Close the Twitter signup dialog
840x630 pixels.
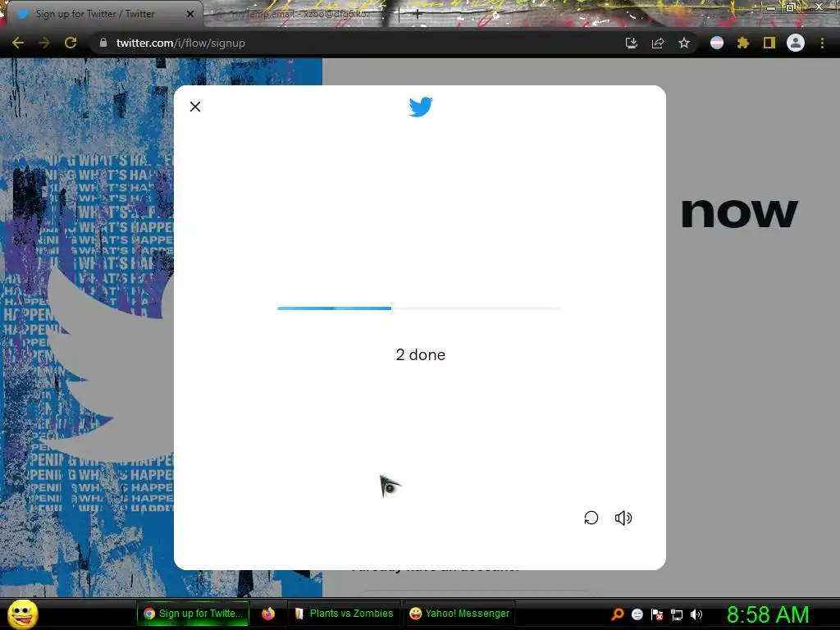click(195, 107)
